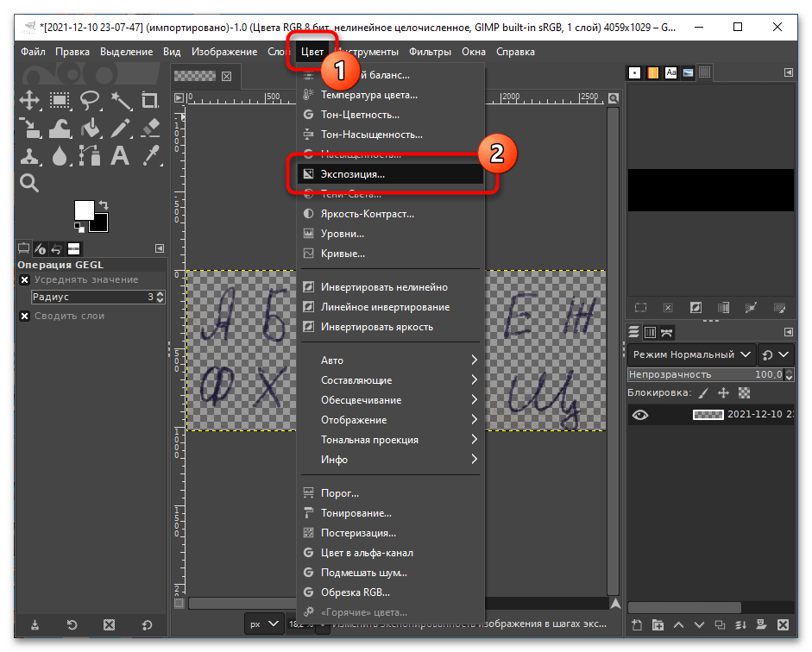Choose Уровни... menu item
The width and height of the screenshot is (812, 652).
pyautogui.click(x=390, y=234)
